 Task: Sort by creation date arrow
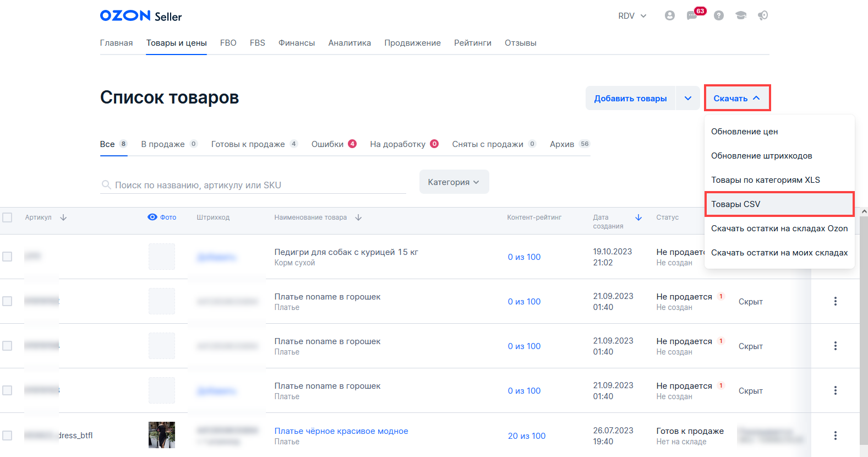(638, 217)
